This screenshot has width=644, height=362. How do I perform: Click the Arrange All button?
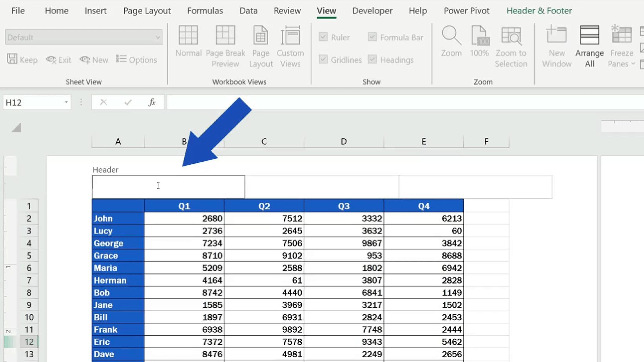point(589,45)
